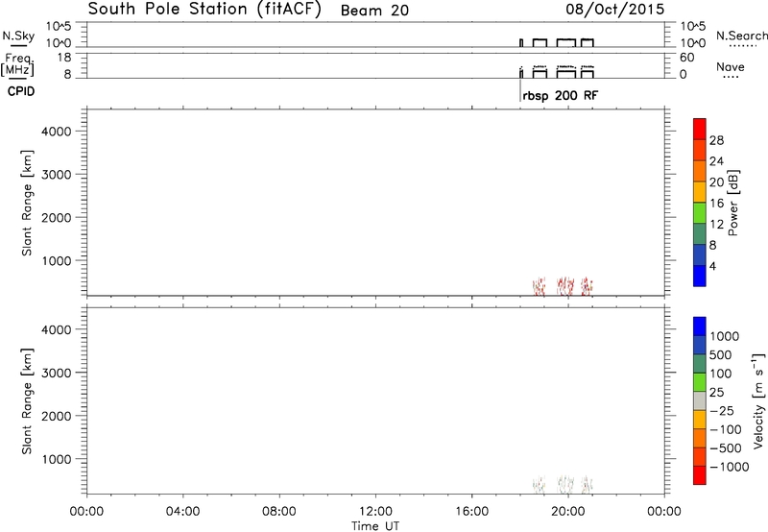Click the 2000 tick on the velocity panel
This screenshot has width=768, height=532.
(x=57, y=416)
